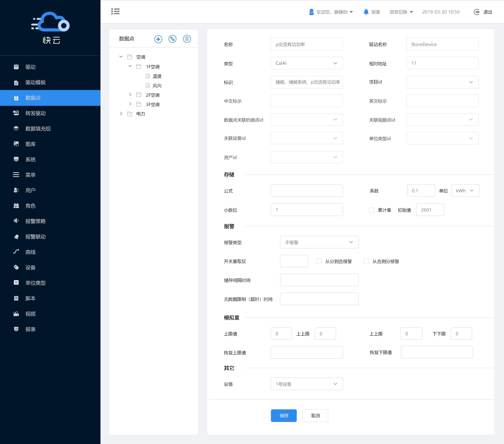504x444 pixels.
Task: Click the 视频 camera icon
Action: pos(16,314)
